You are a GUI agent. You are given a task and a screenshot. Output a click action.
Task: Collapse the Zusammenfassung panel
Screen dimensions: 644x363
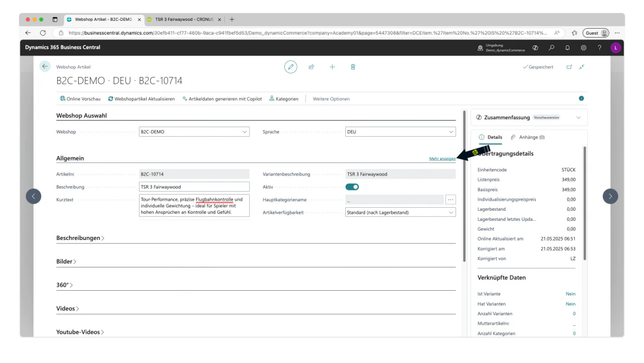pyautogui.click(x=578, y=118)
